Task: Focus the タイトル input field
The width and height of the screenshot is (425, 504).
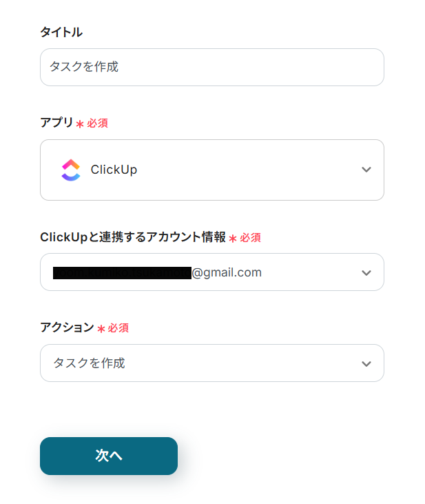Action: (x=211, y=67)
